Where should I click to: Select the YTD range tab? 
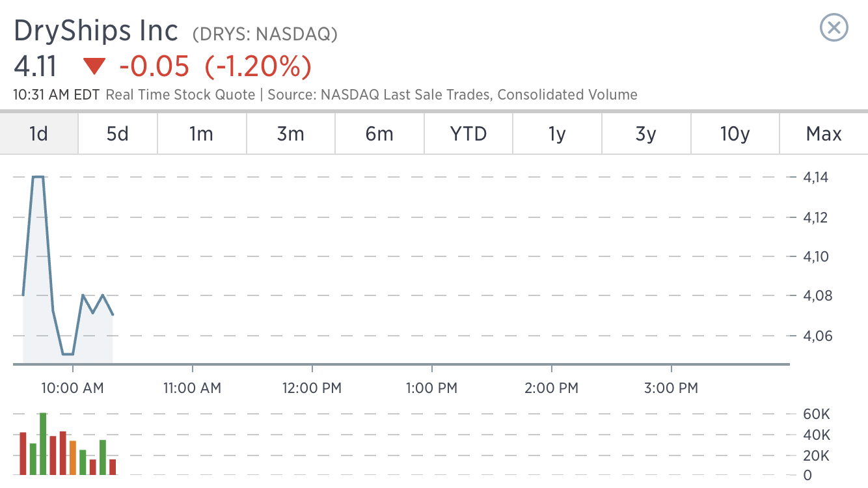[468, 134]
